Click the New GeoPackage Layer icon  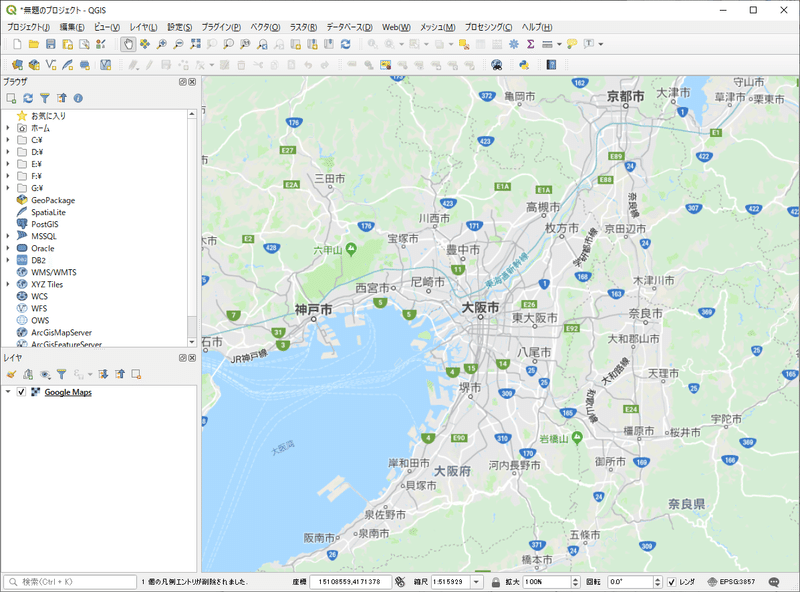coord(34,65)
